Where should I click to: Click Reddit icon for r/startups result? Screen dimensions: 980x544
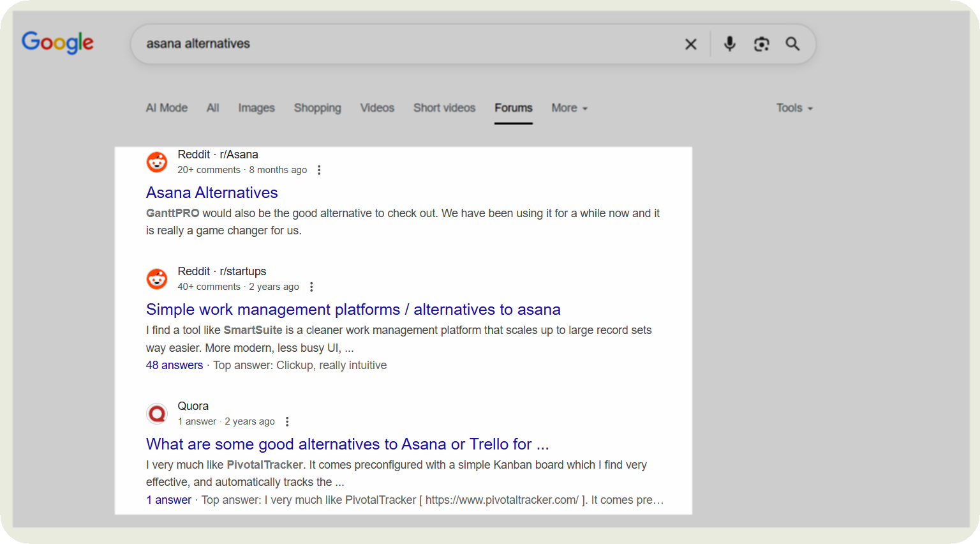[x=157, y=279]
